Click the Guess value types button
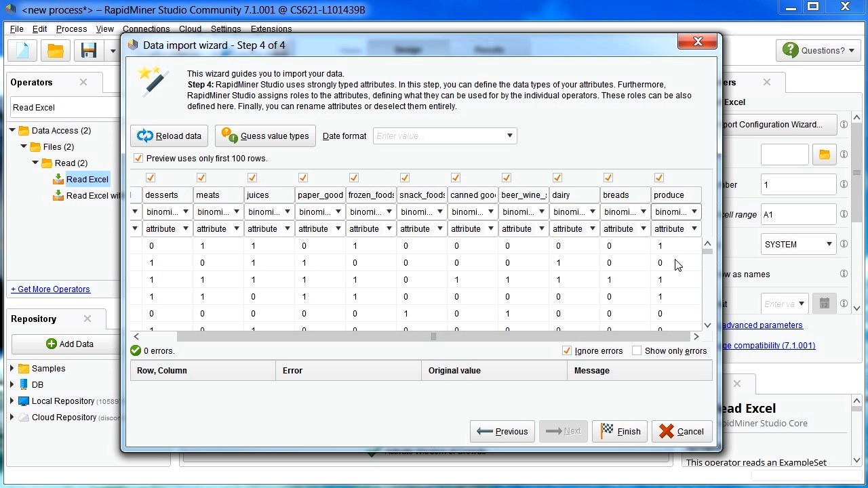This screenshot has height=488, width=868. point(265,136)
